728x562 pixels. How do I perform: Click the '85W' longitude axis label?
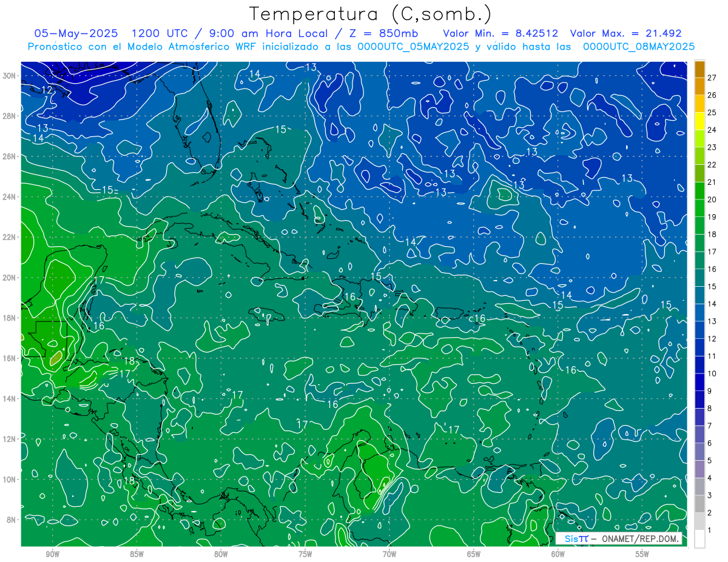(136, 555)
